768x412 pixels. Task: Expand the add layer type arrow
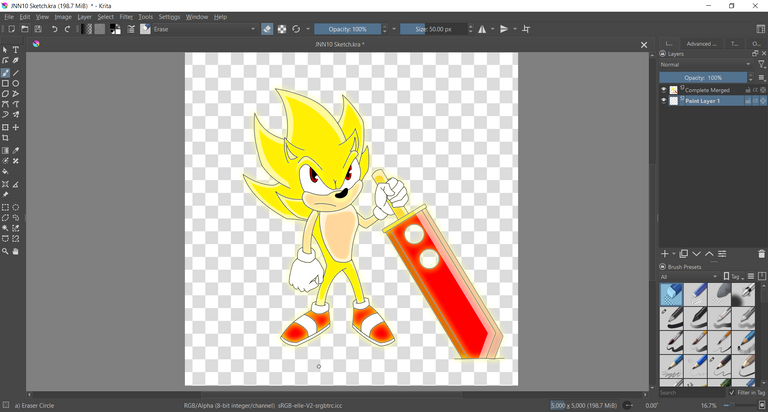pyautogui.click(x=674, y=254)
